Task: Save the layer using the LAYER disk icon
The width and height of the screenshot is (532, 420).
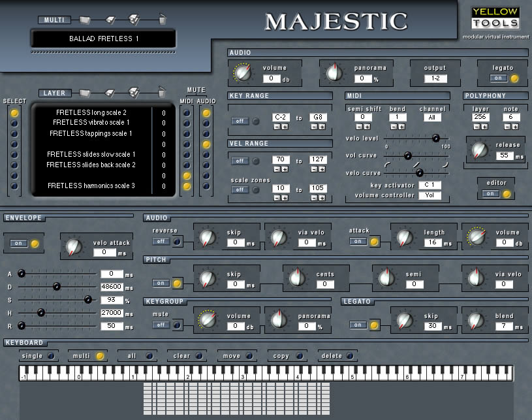Action: tap(110, 93)
